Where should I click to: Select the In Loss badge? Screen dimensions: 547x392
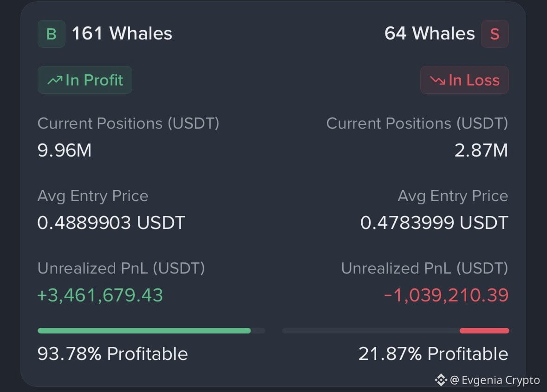point(464,80)
